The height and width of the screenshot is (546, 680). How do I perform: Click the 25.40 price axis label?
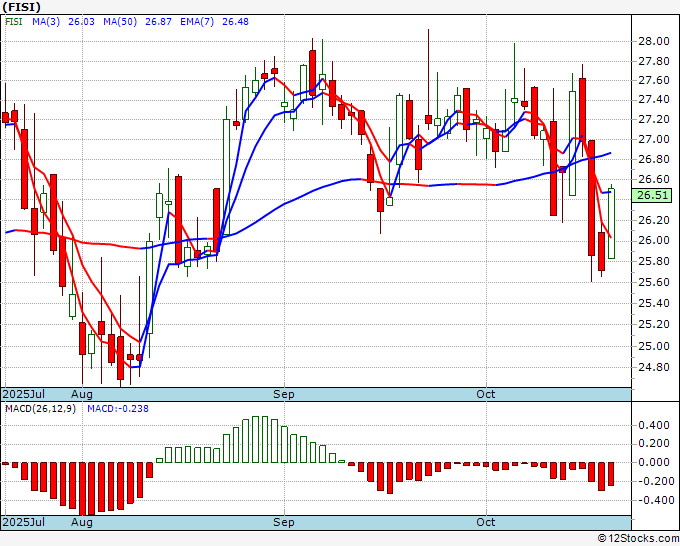point(654,303)
